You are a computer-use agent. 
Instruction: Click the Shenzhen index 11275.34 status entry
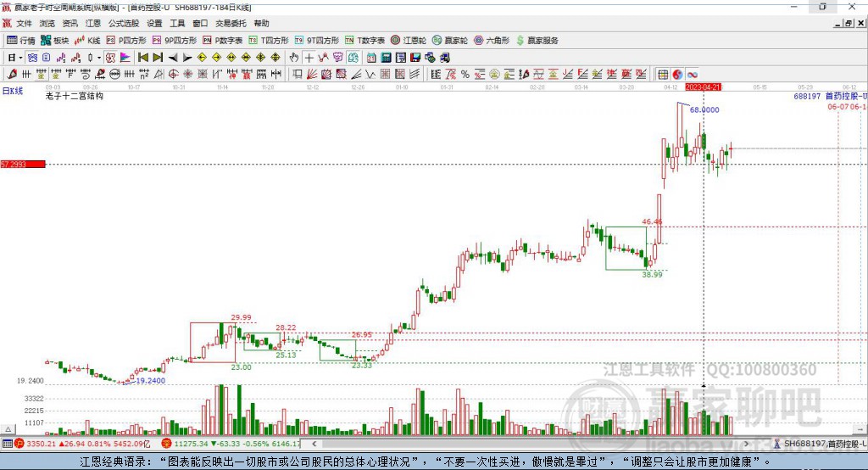[x=231, y=444]
